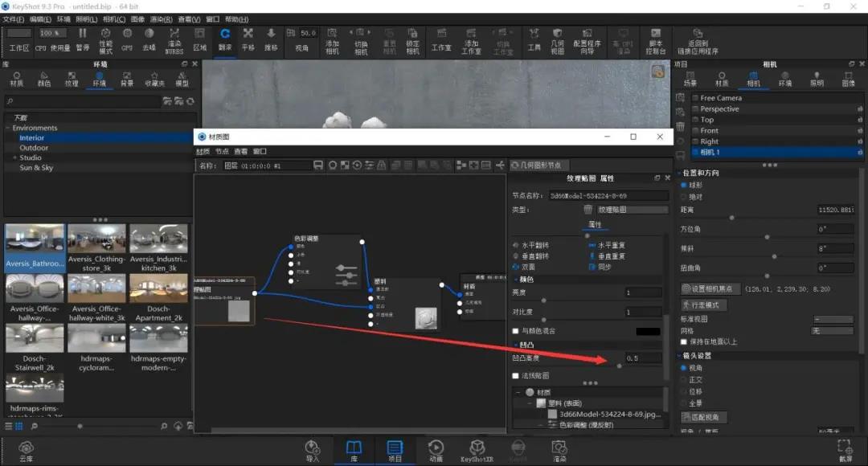
Task: Click the 性能模式 performance mode icon
Action: pos(106,34)
